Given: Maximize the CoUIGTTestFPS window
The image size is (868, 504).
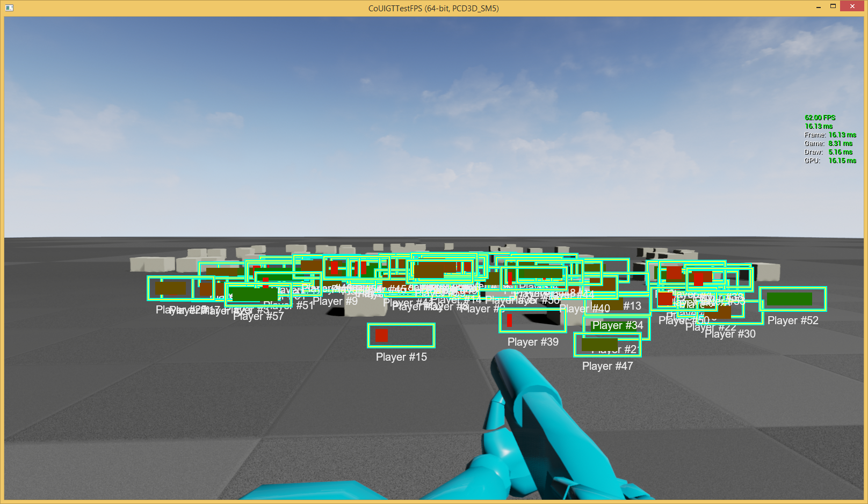Looking at the screenshot, I should (833, 6).
